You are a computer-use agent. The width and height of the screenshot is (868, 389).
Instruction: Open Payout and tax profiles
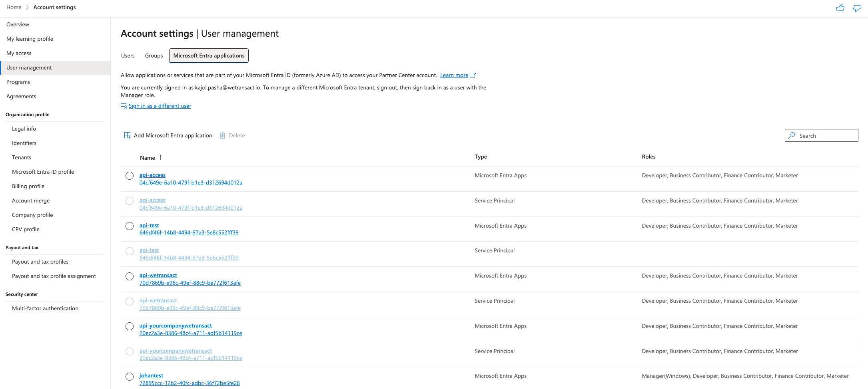click(40, 262)
